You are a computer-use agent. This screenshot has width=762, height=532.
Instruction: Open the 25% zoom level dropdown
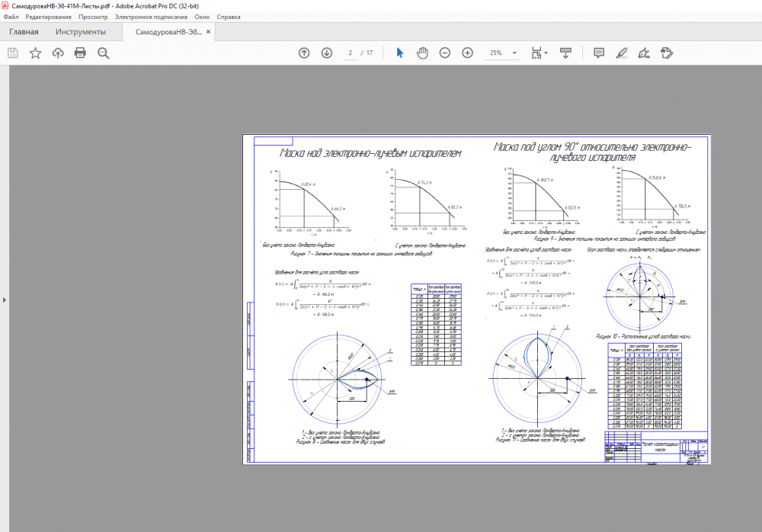[516, 53]
